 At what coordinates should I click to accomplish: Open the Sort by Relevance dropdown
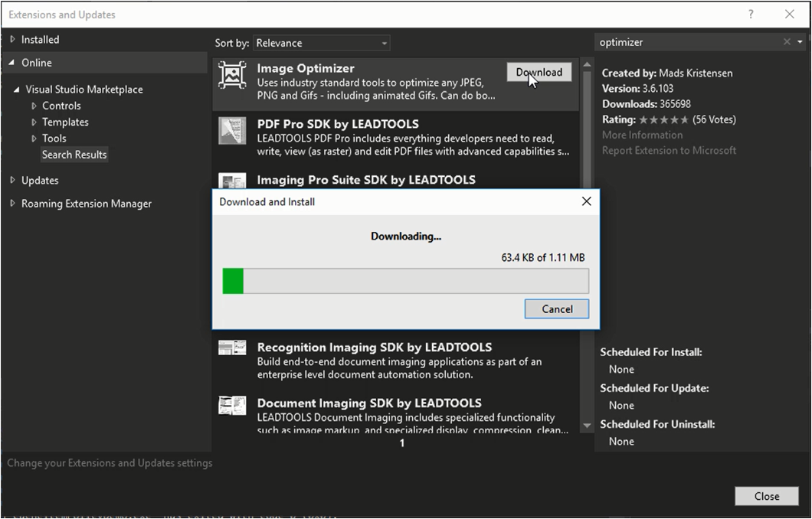tap(322, 43)
